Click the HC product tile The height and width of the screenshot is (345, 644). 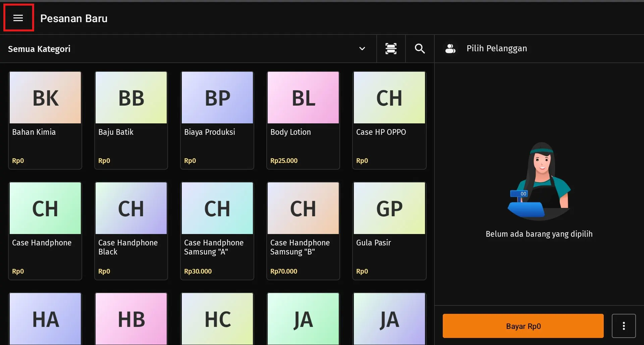tap(217, 319)
